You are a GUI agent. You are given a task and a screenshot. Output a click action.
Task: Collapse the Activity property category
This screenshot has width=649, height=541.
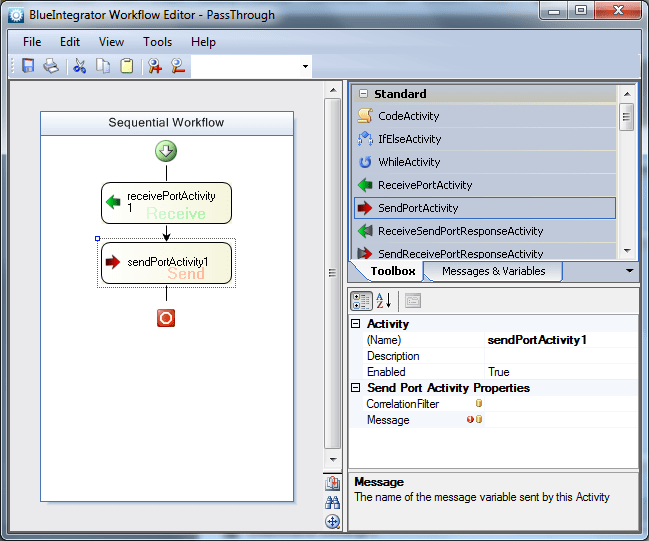coord(356,324)
